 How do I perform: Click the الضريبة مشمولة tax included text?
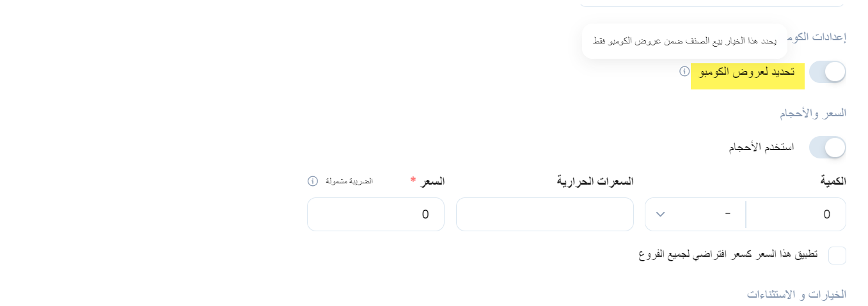pyautogui.click(x=349, y=181)
